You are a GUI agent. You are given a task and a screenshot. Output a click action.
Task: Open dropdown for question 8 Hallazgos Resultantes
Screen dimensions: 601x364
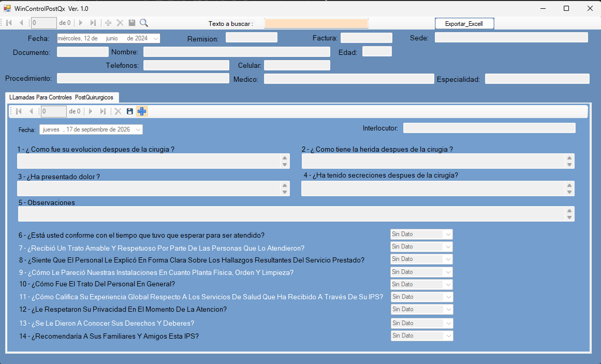(448, 259)
